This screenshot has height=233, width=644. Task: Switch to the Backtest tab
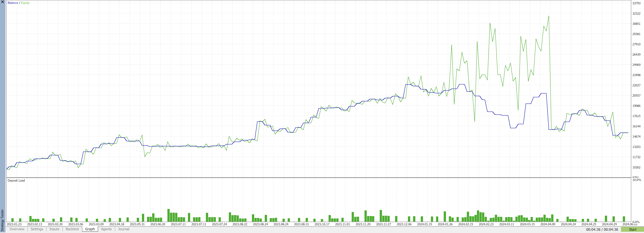pos(72,229)
